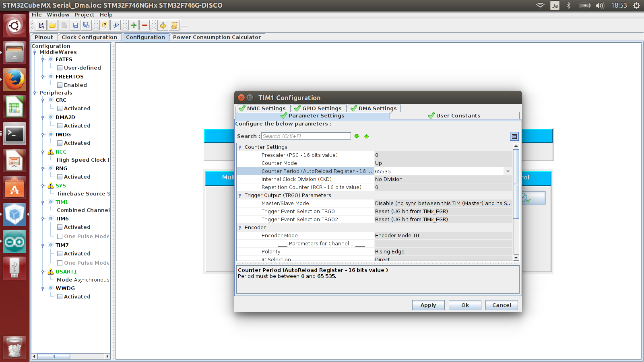Switch to the NVIC Settings tab
The height and width of the screenshot is (362, 644).
(x=262, y=109)
